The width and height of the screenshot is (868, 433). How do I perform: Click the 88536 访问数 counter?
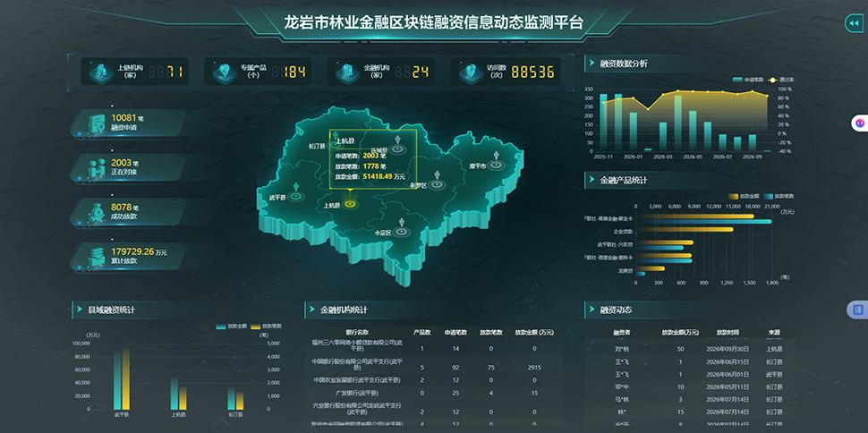coord(532,72)
